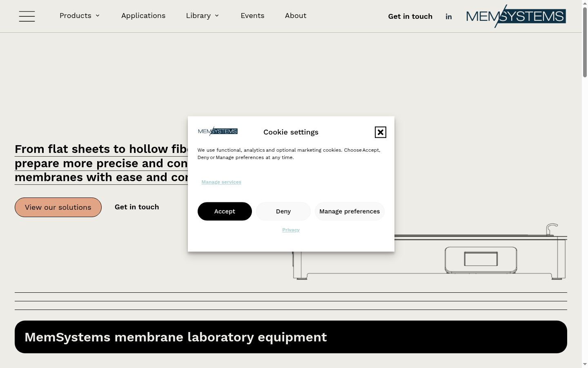Open the Privacy link
588x368 pixels.
[291, 230]
